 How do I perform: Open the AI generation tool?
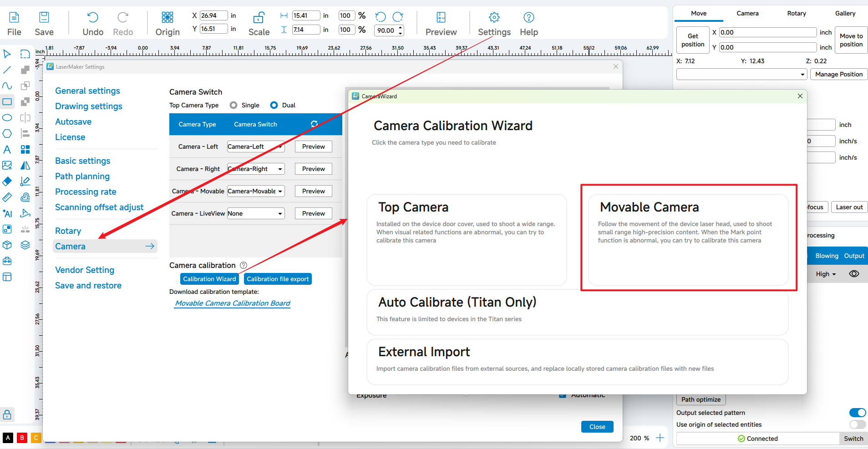(7, 213)
